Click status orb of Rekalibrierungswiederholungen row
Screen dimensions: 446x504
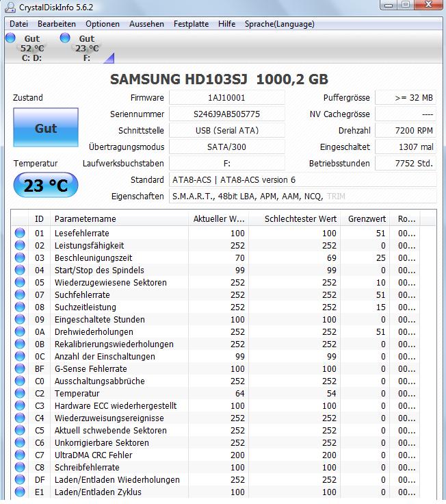pos(20,344)
